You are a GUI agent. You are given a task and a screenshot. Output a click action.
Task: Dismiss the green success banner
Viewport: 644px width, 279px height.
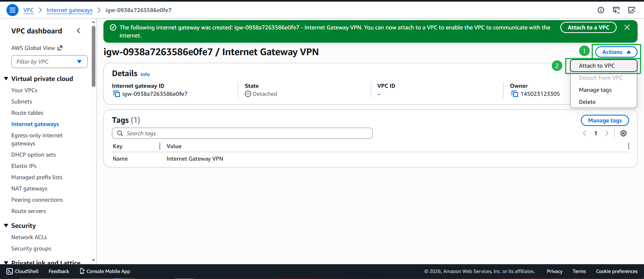pos(627,27)
